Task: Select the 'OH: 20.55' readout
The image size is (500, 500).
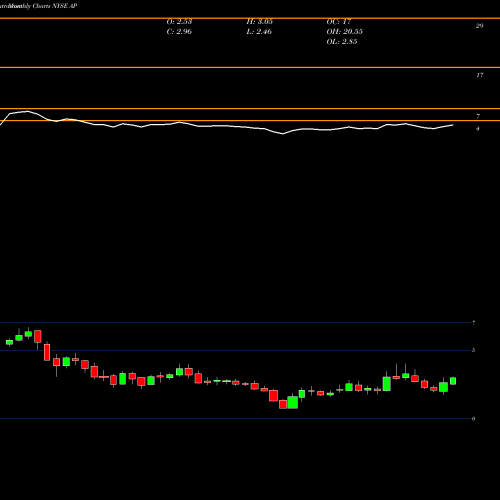Action: click(345, 32)
